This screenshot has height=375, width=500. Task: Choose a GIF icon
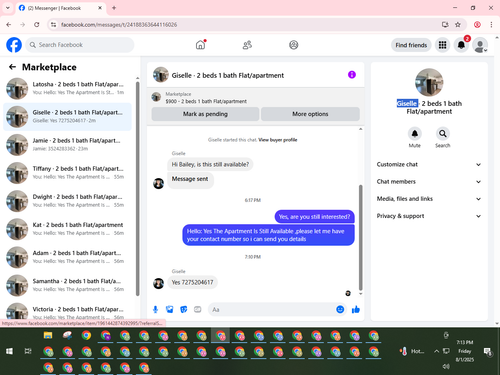(x=198, y=309)
